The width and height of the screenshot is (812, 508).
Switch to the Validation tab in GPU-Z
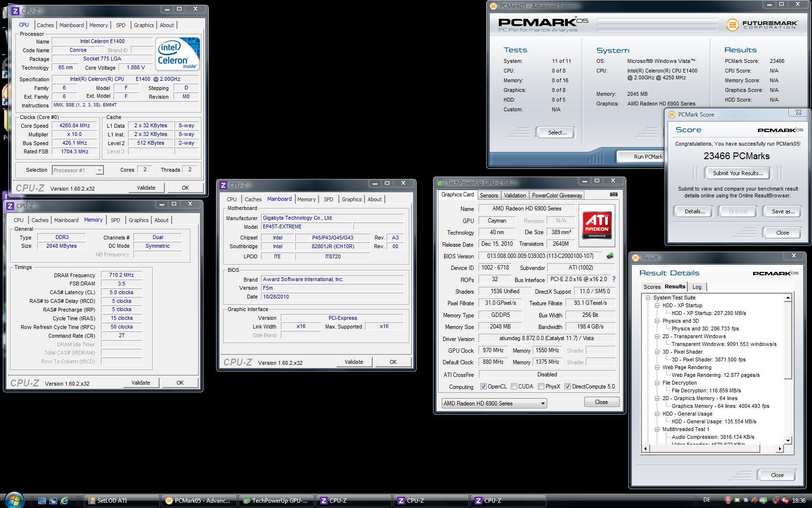[515, 195]
